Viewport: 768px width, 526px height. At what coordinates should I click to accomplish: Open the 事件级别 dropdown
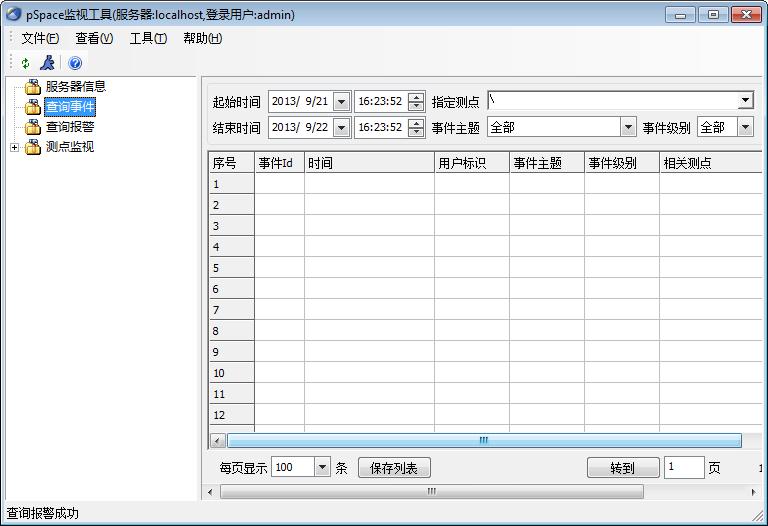[x=745, y=127]
